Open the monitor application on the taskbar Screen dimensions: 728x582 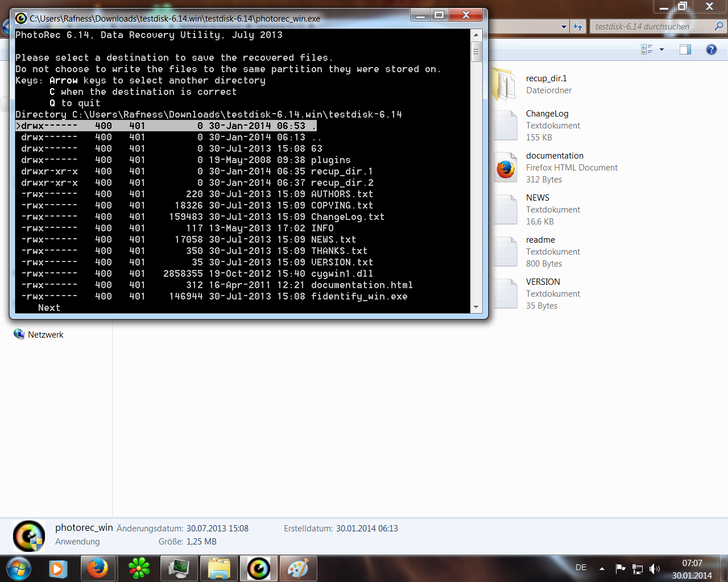click(179, 568)
